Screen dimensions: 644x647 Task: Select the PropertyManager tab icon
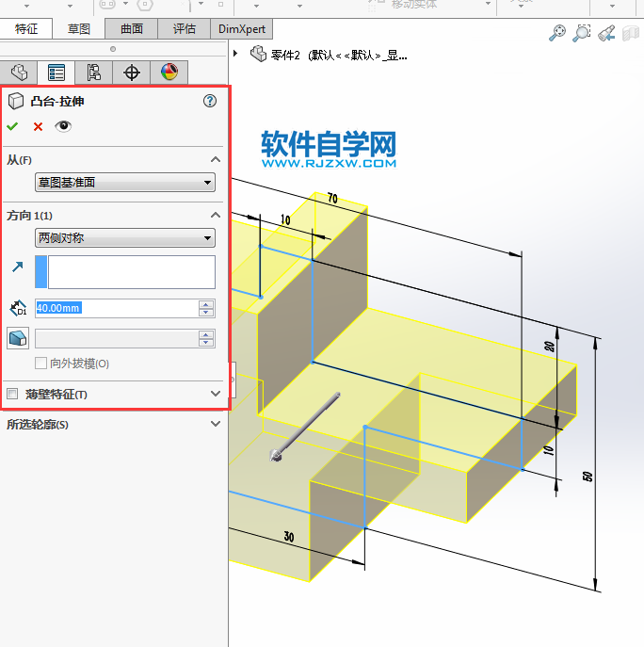coord(56,73)
